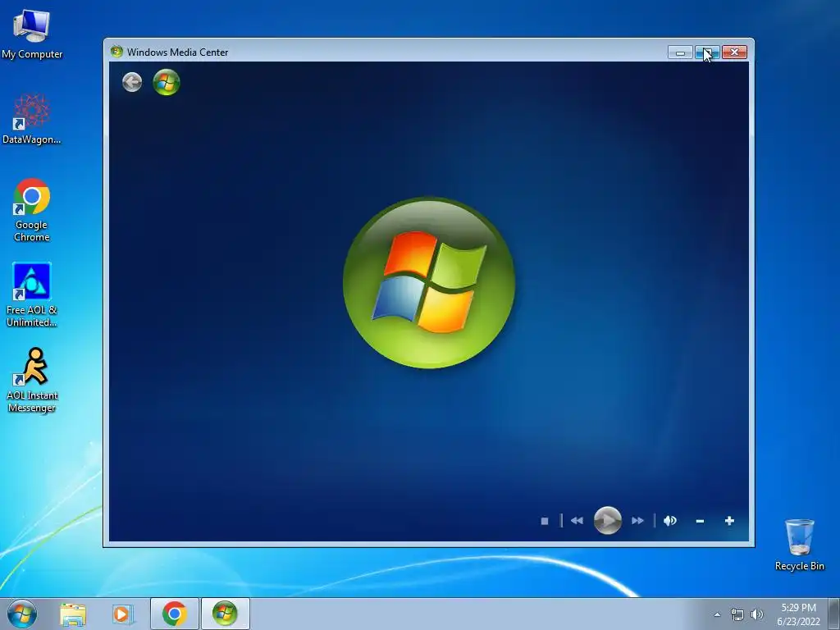Image resolution: width=840 pixels, height=630 pixels.
Task: Close the Windows Media Center window
Action: 734,52
